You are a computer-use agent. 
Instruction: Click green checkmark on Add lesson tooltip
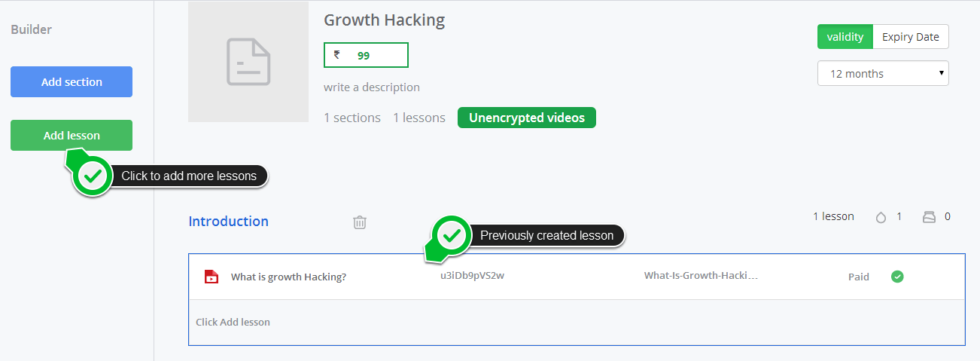point(93,176)
